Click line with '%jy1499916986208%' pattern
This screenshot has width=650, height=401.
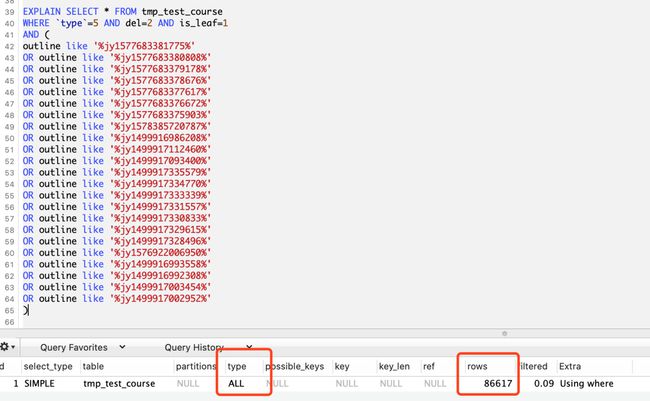(117, 138)
